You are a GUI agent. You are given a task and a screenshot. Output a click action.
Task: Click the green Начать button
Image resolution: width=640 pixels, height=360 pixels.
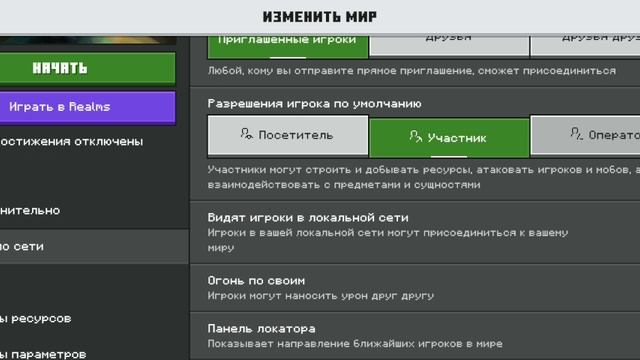[87, 68]
